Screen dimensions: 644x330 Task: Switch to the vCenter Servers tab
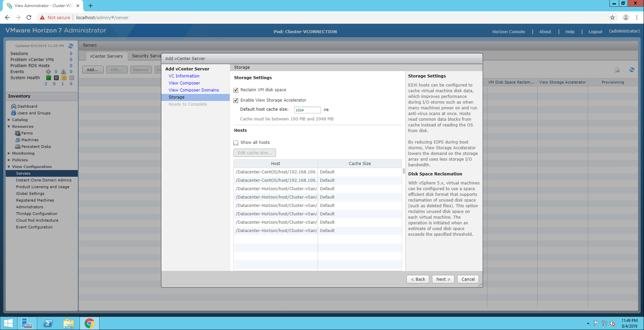[x=106, y=56]
